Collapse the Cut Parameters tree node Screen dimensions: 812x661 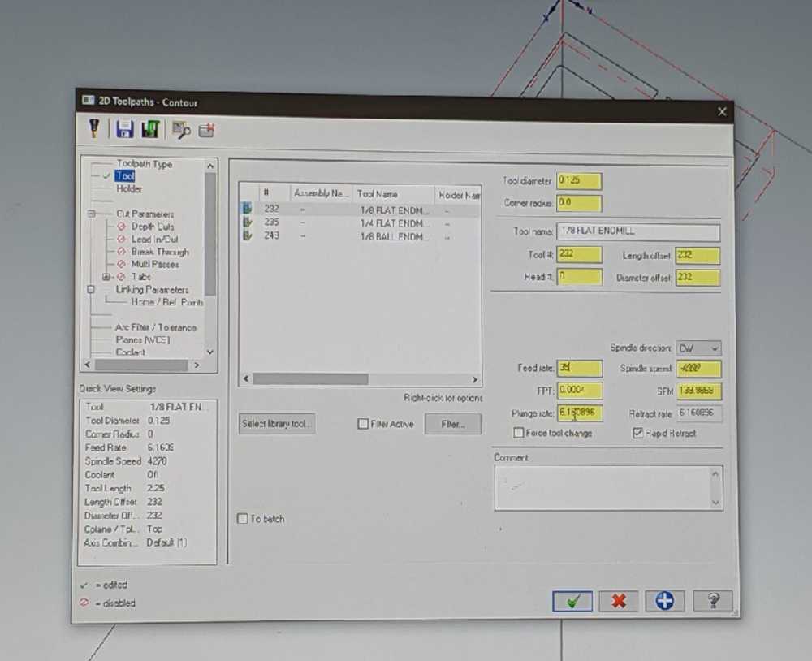tap(92, 214)
